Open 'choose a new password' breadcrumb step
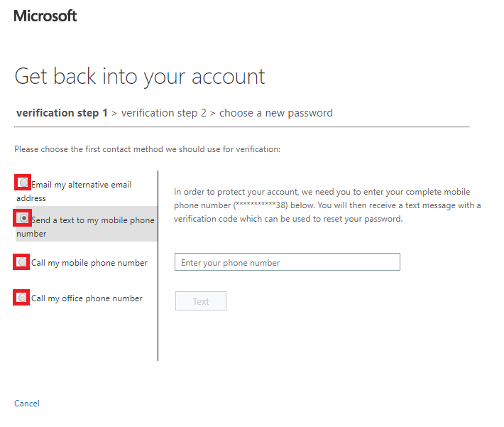This screenshot has height=427, width=504. pyautogui.click(x=275, y=113)
